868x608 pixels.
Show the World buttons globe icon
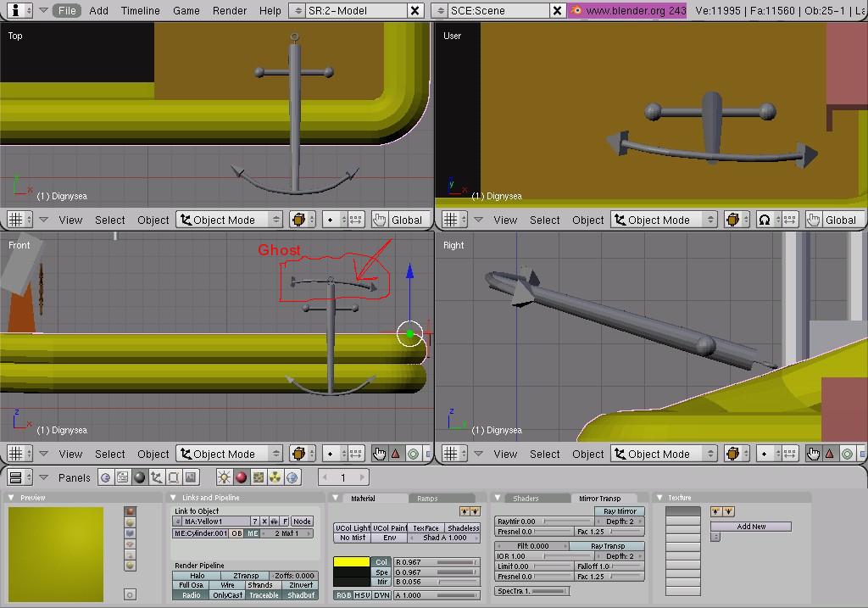tap(292, 477)
